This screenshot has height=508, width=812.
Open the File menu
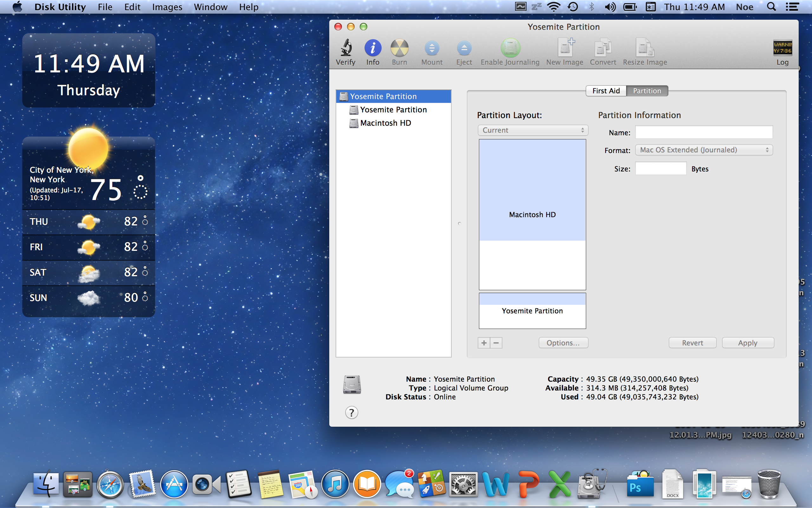click(x=105, y=7)
